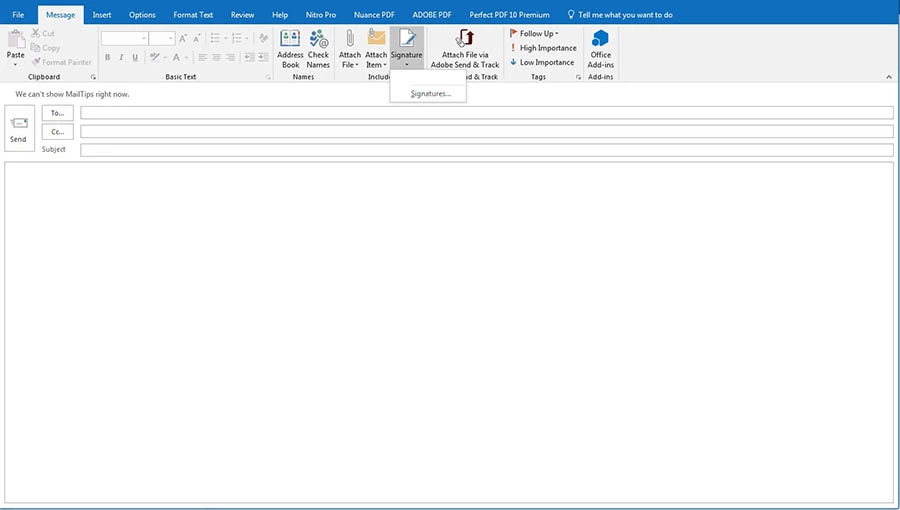Click the Check Names icon

[x=318, y=41]
